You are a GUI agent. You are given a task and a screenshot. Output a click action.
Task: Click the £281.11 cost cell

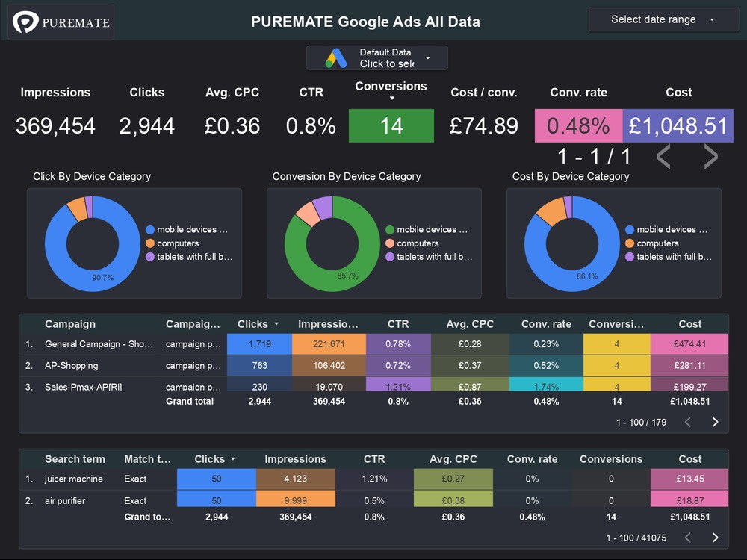689,366
